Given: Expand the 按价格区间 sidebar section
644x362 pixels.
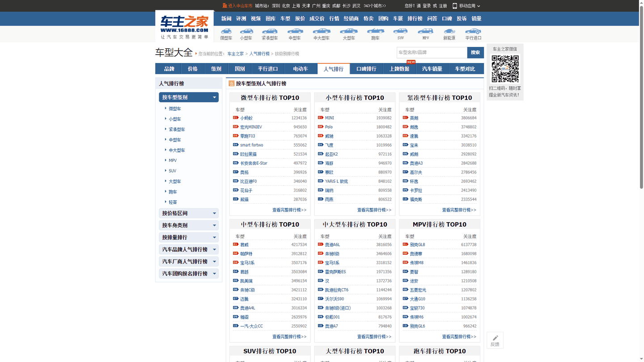Looking at the screenshot, I should tap(189, 213).
